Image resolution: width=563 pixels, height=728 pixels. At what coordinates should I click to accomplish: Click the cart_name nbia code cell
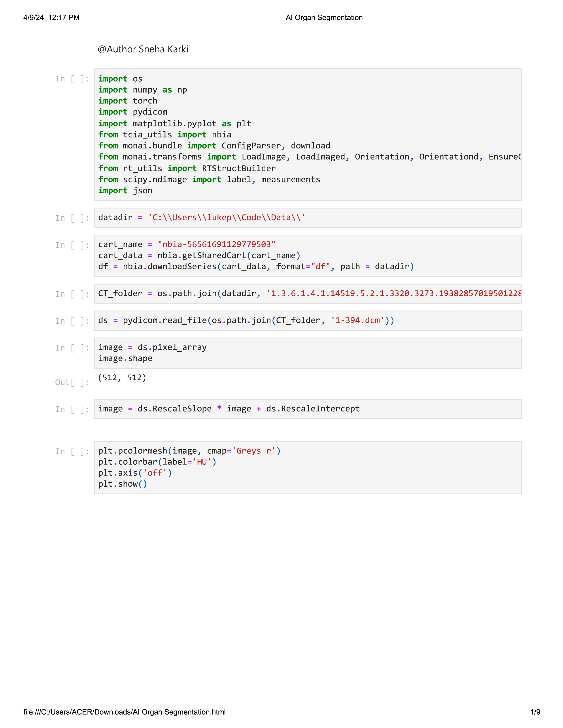pos(308,255)
